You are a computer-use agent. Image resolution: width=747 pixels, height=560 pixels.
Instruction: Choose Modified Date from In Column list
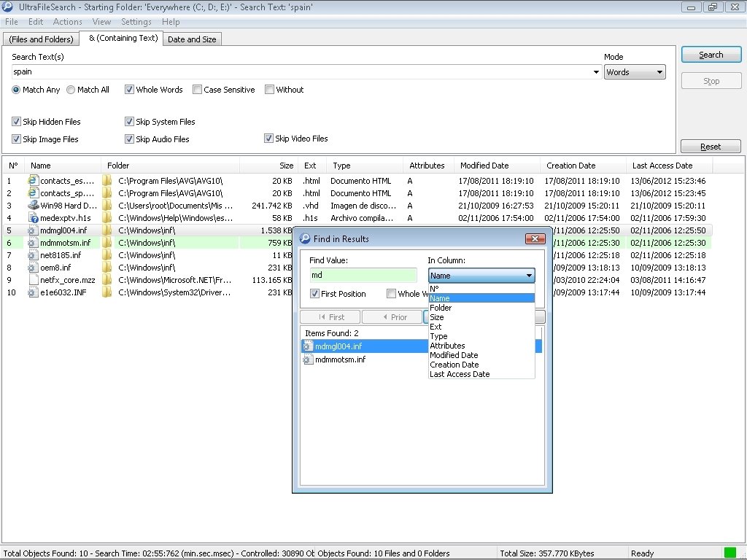481,355
